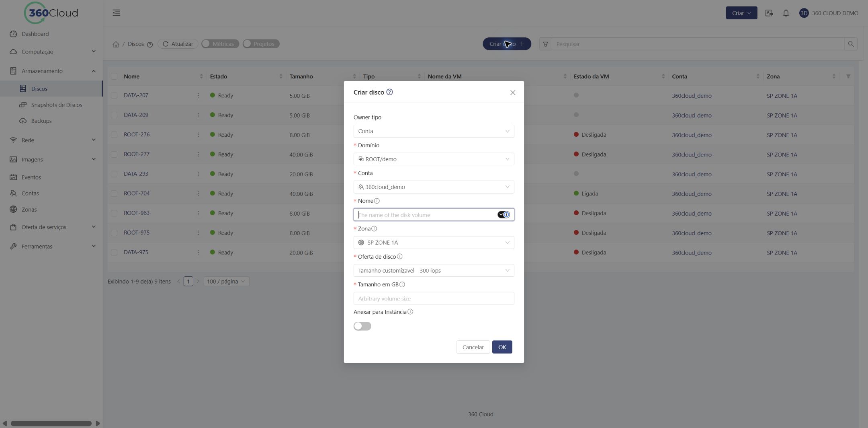Open the Owner tipo dropdown
This screenshot has height=428, width=868.
coord(434,131)
